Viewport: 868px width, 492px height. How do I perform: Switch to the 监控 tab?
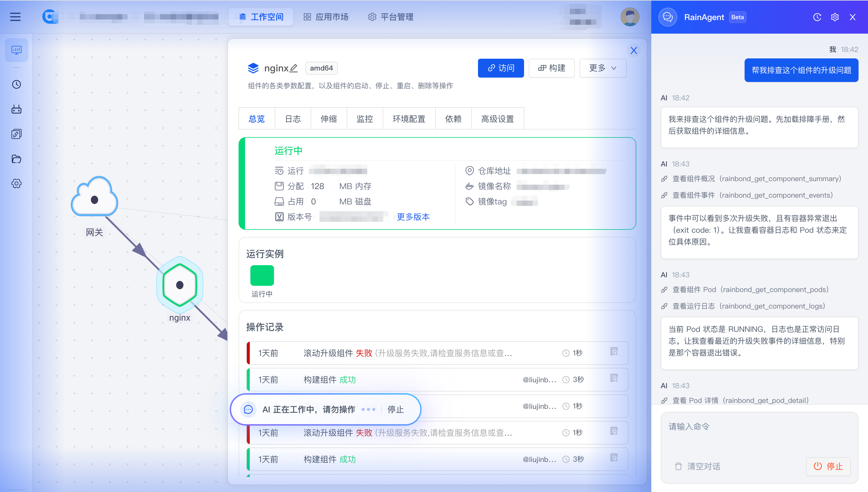point(365,119)
